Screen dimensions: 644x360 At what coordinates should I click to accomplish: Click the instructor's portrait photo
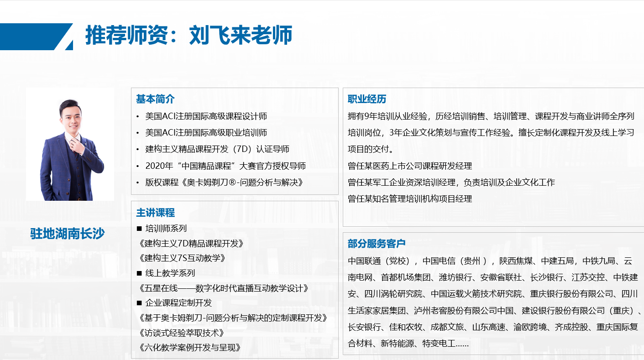point(70,144)
